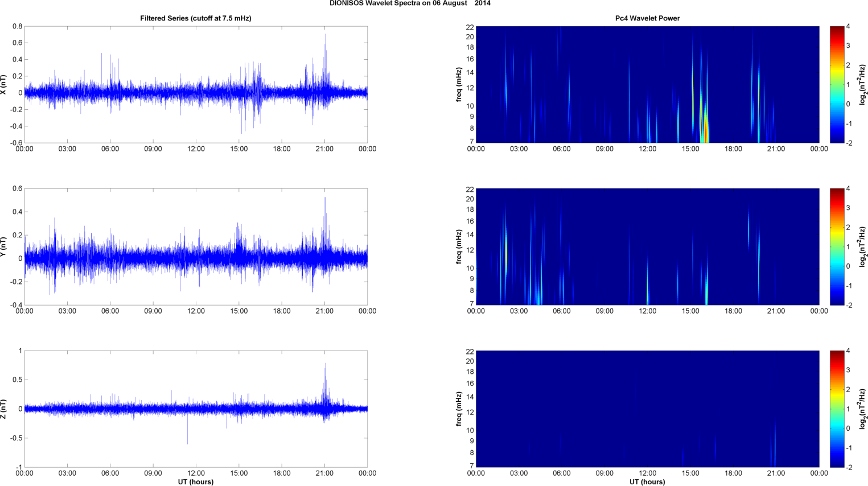Select the 'Pc4 Wavelet Power' column heading
The image size is (868, 486).
coord(647,18)
